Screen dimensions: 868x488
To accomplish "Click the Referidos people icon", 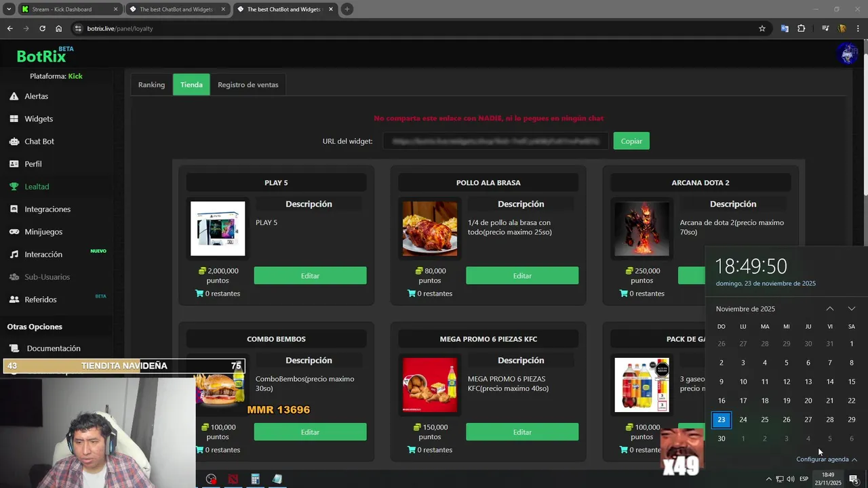I will 14,300.
